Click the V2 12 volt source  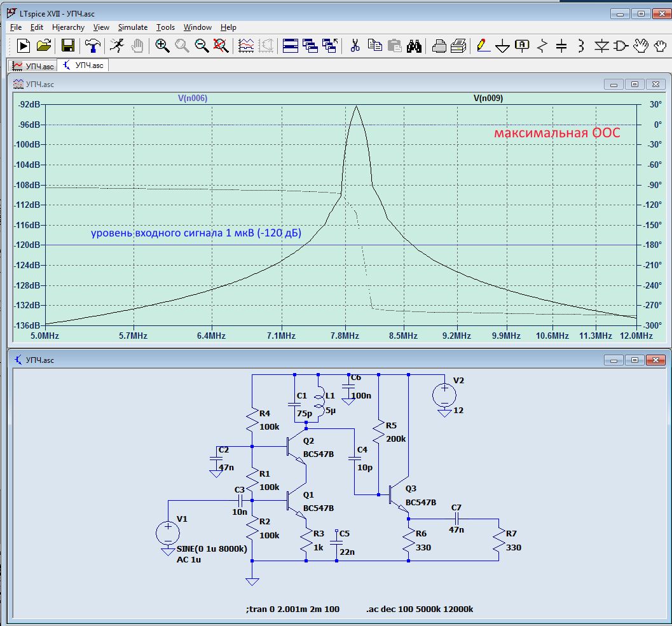pyautogui.click(x=444, y=395)
